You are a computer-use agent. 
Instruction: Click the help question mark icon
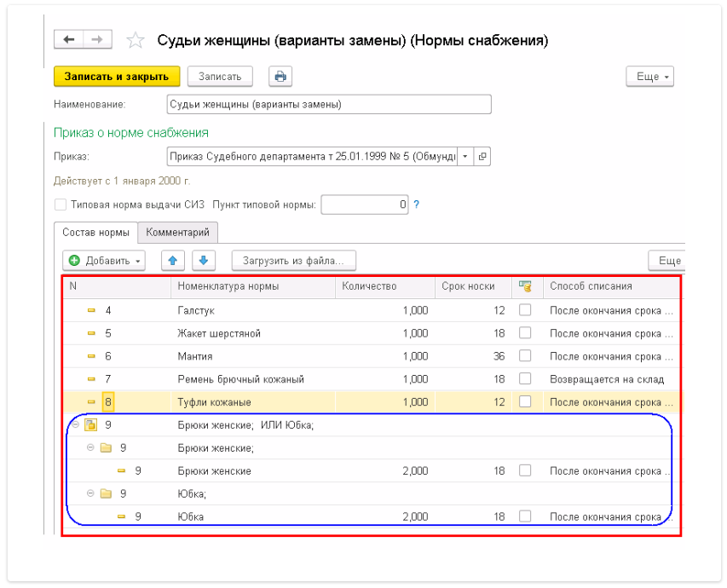pos(417,205)
